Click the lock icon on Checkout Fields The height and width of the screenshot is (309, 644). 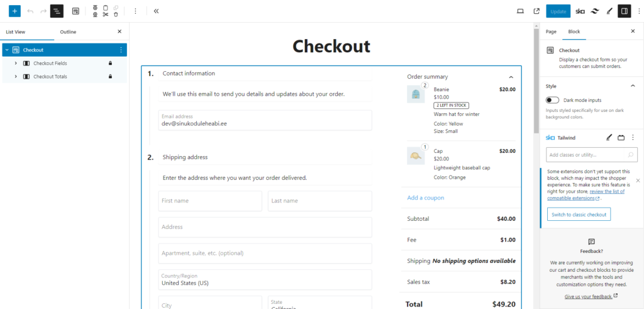111,64
